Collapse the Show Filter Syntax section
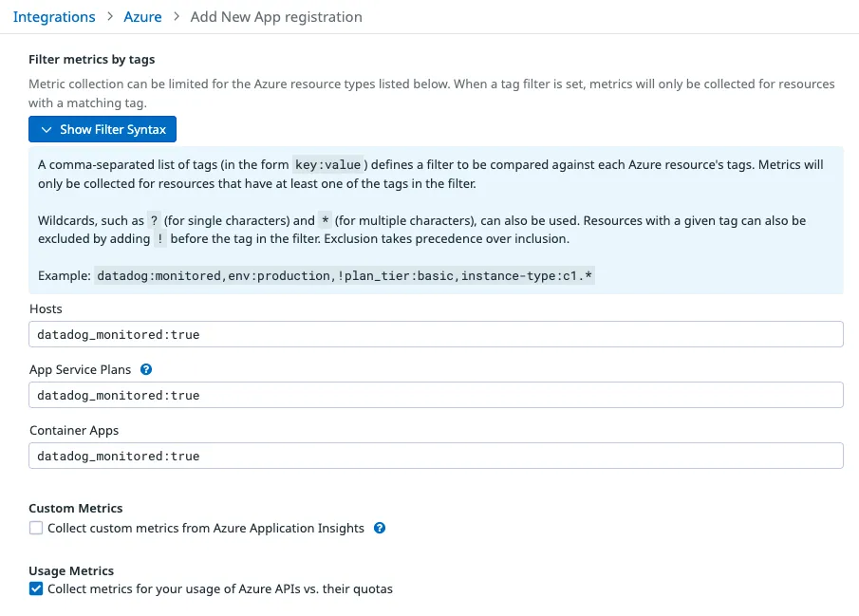Screen dimensions: 859x616 (x=103, y=130)
